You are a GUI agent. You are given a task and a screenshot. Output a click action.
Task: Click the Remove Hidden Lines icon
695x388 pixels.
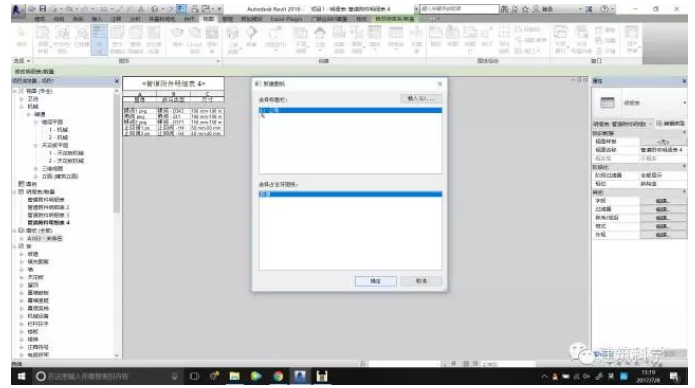pyautogui.click(x=135, y=39)
